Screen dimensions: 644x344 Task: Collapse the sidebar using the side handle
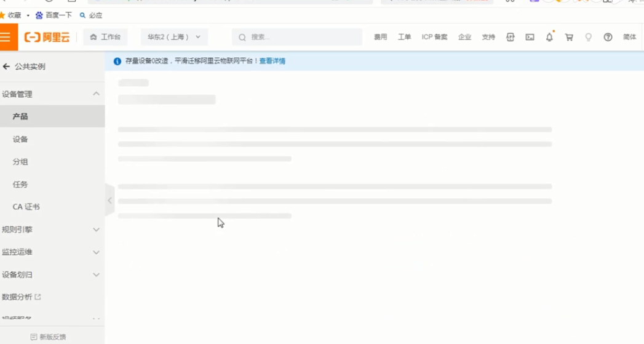coord(109,201)
